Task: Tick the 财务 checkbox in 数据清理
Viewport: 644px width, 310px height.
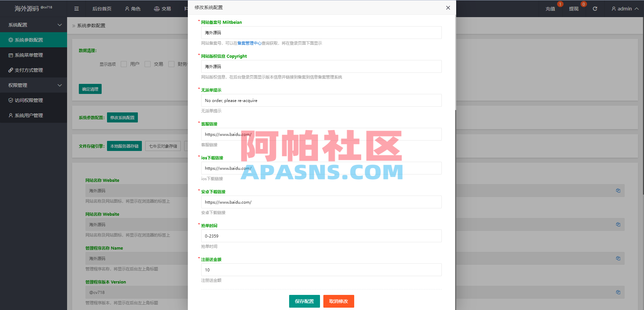Action: coord(171,64)
